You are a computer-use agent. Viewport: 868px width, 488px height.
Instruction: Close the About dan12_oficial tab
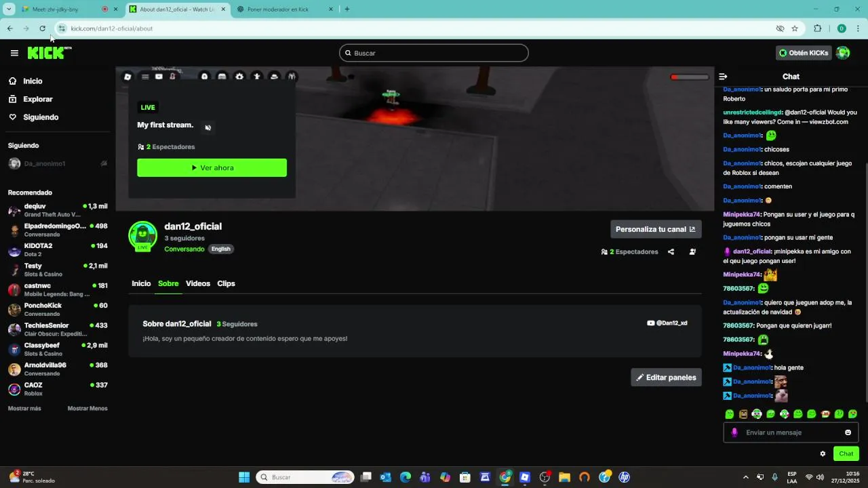pos(223,9)
